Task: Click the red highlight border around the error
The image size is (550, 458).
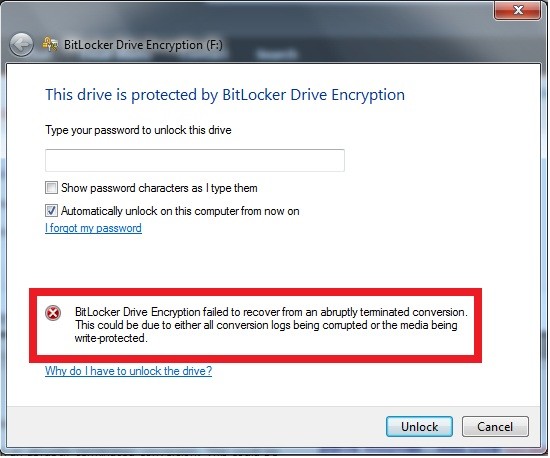Action: [255, 292]
